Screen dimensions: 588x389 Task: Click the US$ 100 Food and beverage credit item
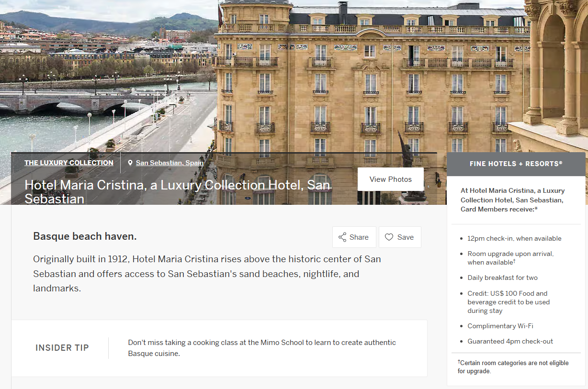pos(509,302)
